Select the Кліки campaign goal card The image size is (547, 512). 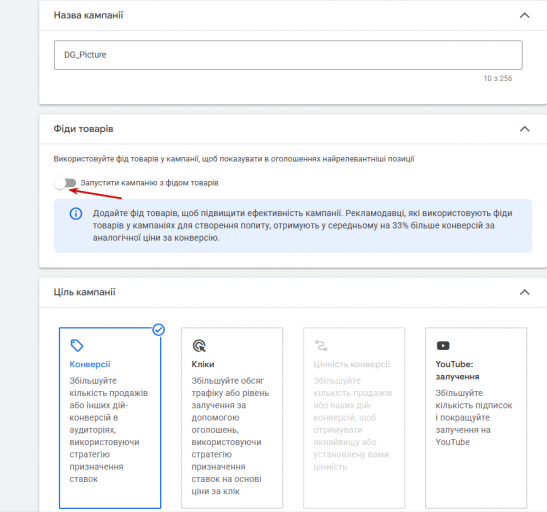coord(232,418)
